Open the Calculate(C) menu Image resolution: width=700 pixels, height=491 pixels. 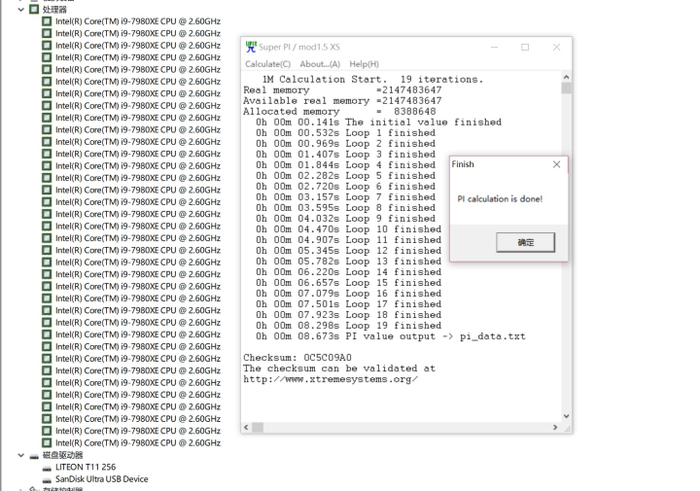coord(268,64)
